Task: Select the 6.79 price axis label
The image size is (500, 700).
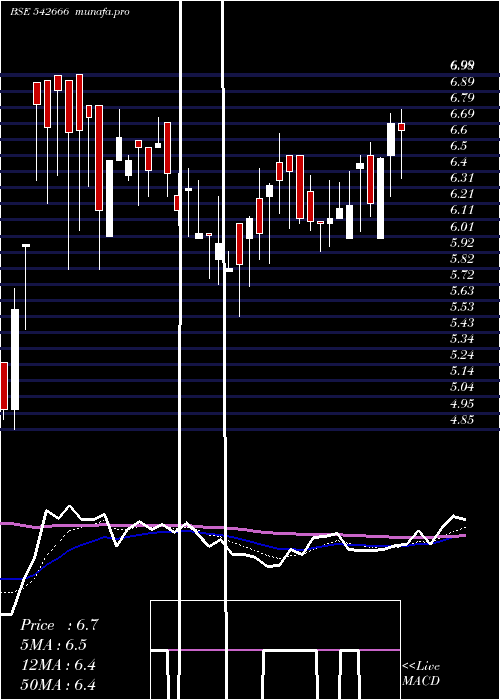Action: 462,98
